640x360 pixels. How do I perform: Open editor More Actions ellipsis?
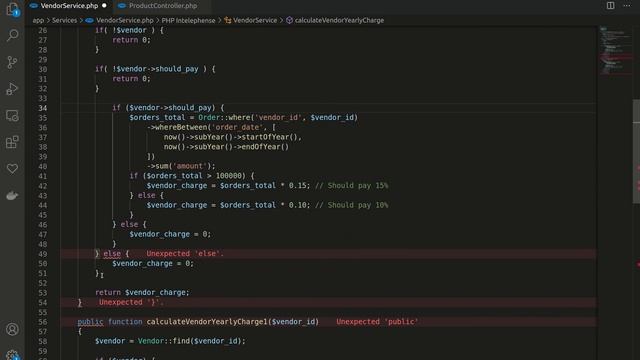pyautogui.click(x=627, y=5)
